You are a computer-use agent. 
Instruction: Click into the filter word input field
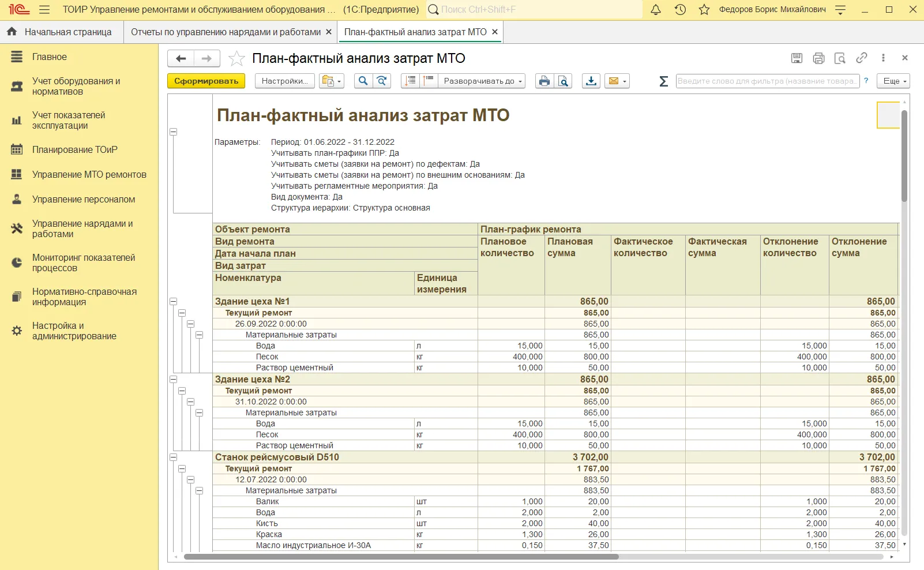click(x=768, y=81)
